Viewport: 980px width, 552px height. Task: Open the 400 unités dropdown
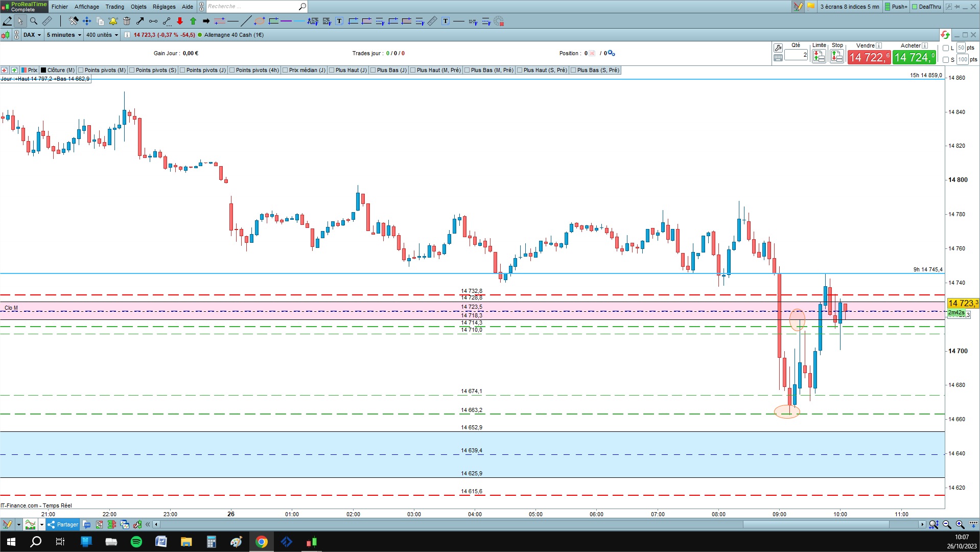click(102, 35)
